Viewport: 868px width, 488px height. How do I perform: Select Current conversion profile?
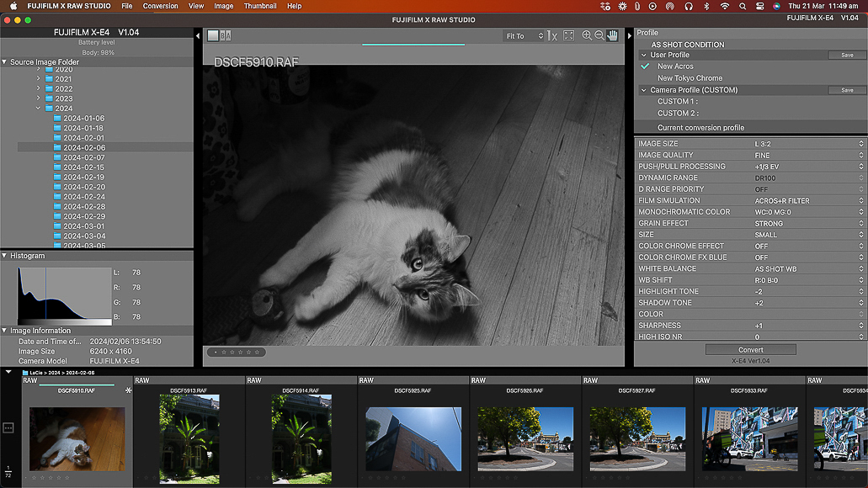click(700, 128)
